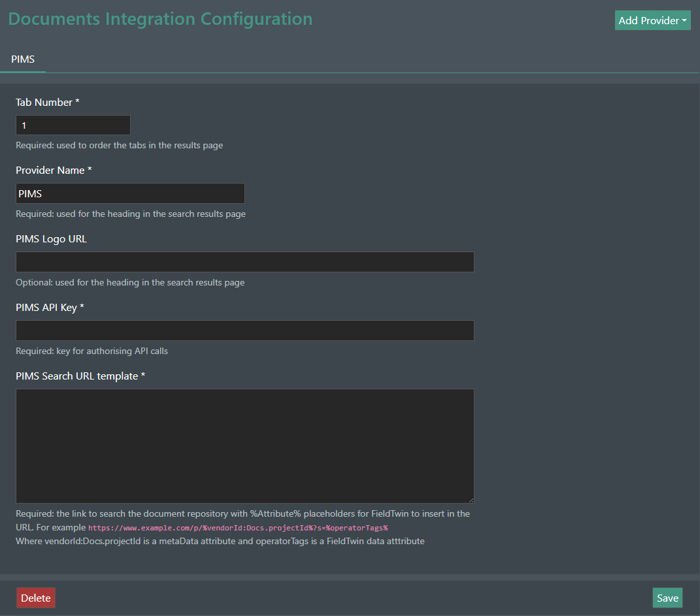This screenshot has width=700, height=616.
Task: Click the Optional helper text under PIMS Logo URL
Action: tap(130, 282)
